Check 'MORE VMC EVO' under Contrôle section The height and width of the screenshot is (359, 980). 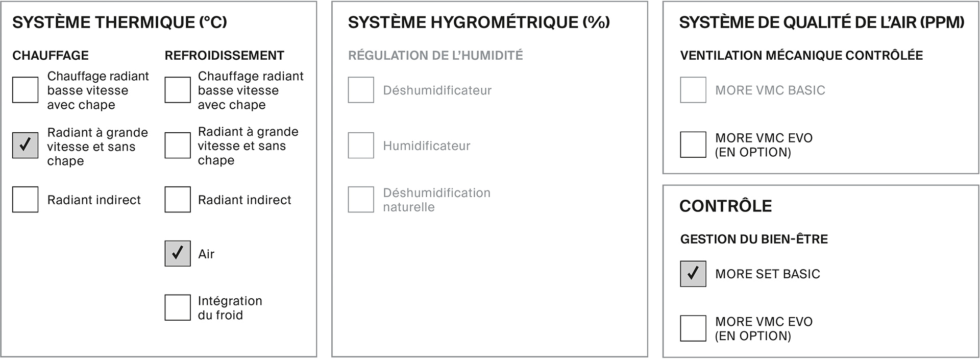click(693, 328)
